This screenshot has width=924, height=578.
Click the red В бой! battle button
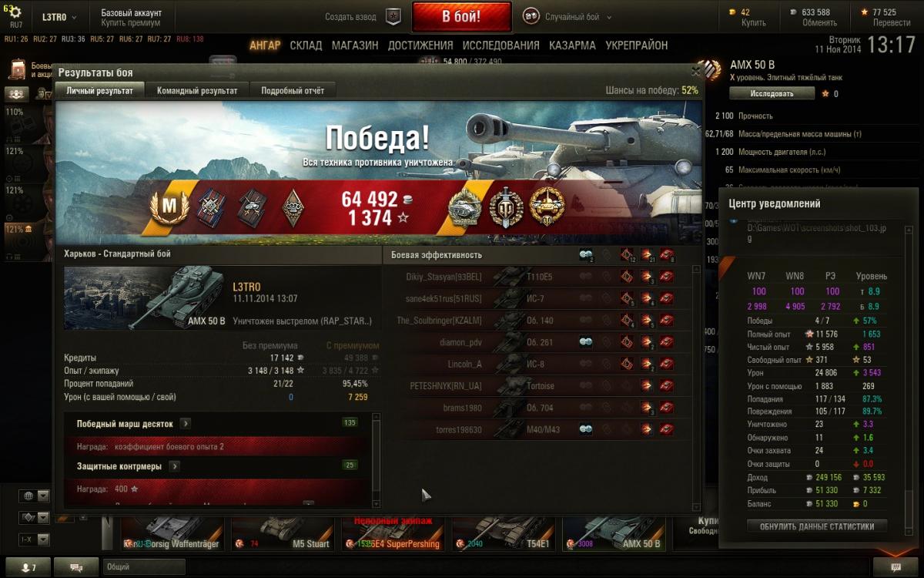point(461,16)
